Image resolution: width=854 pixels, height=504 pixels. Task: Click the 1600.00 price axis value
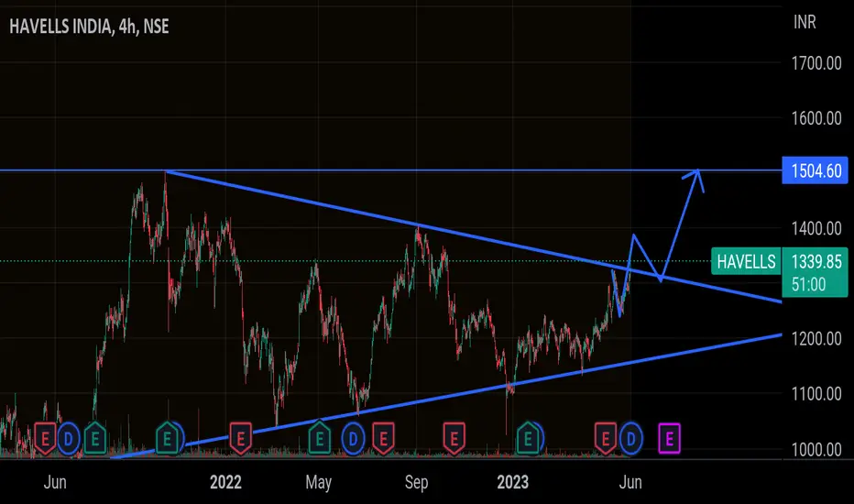pyautogui.click(x=816, y=118)
